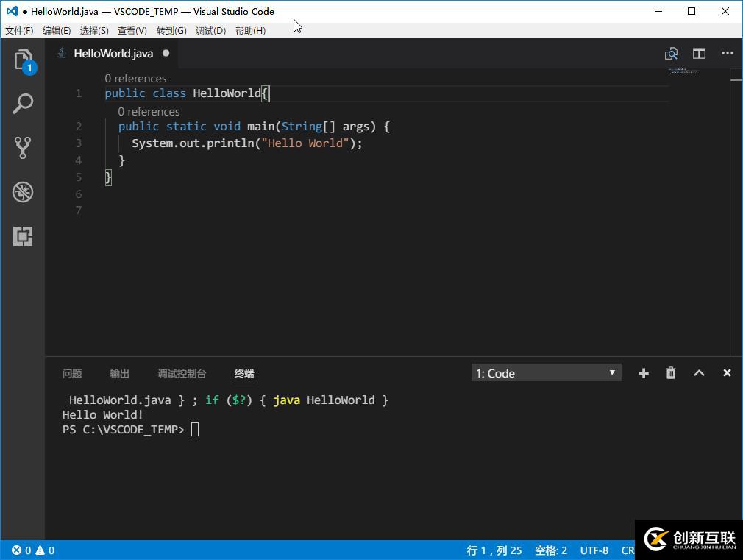The width and height of the screenshot is (743, 560).
Task: Open the 文件(F) menu
Action: click(19, 31)
